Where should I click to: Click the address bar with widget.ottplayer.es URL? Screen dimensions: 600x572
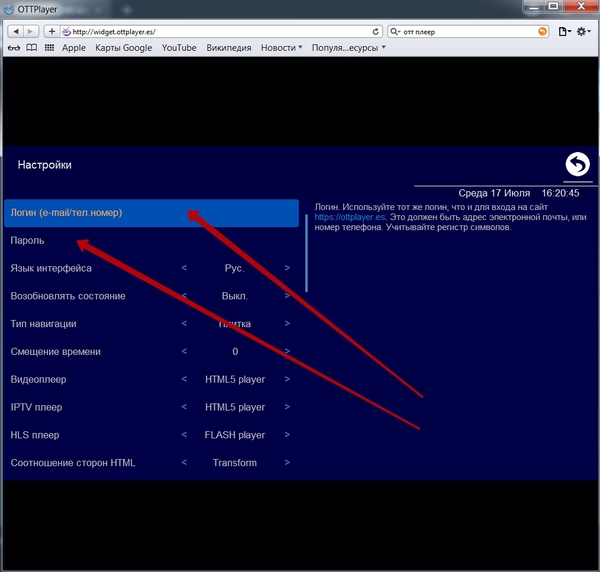point(220,31)
